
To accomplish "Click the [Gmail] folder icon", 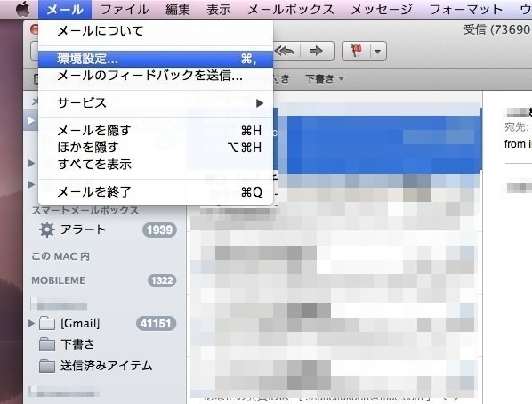I will [47, 323].
